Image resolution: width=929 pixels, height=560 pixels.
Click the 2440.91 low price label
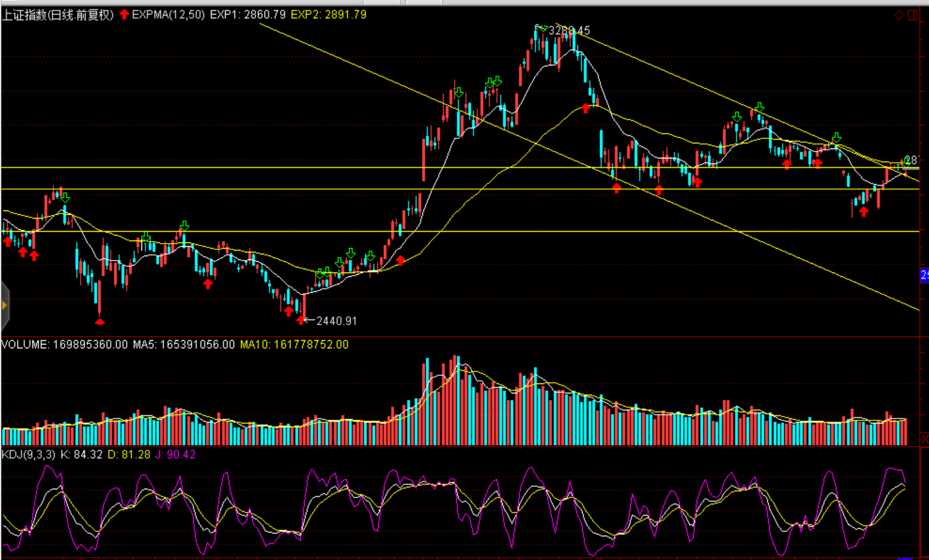point(336,321)
